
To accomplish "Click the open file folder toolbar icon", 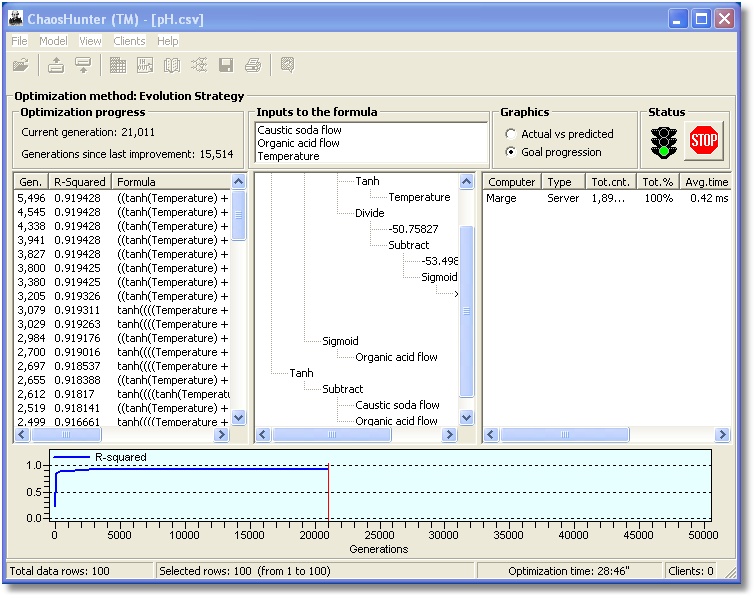I will coord(21,65).
